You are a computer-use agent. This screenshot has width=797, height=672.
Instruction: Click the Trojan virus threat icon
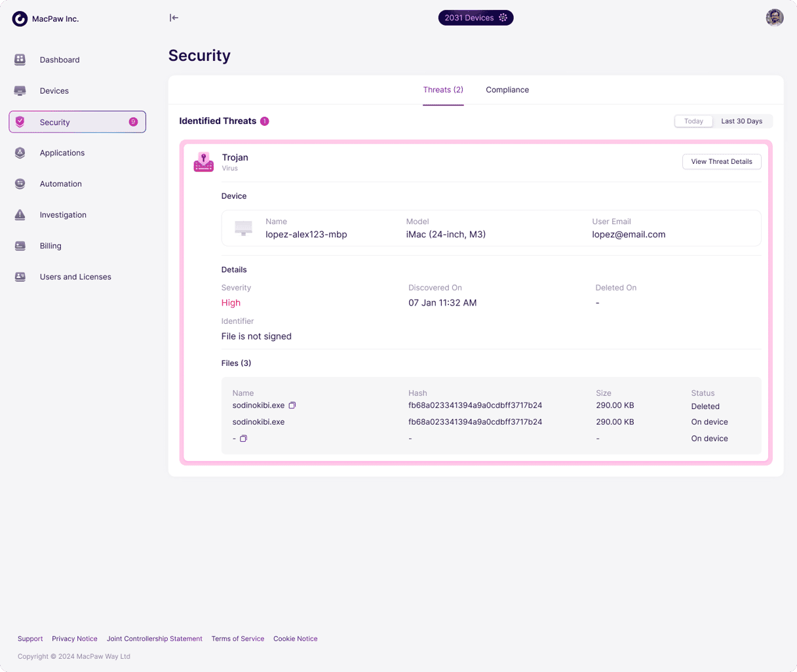coord(203,162)
